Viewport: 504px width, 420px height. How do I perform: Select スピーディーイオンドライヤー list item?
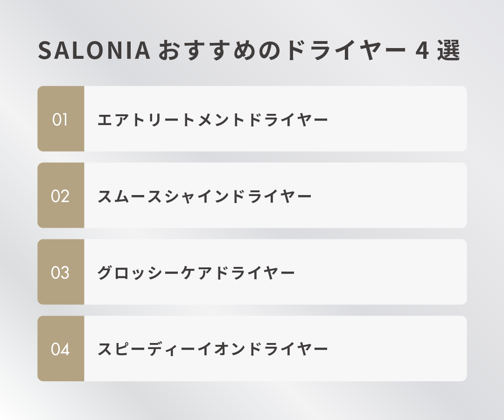[213, 350]
